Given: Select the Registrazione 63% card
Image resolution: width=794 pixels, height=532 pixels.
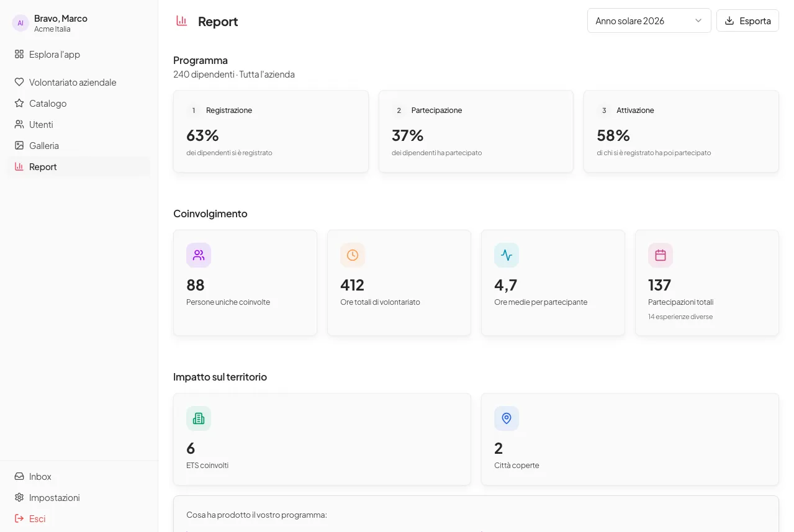Looking at the screenshot, I should (x=271, y=132).
